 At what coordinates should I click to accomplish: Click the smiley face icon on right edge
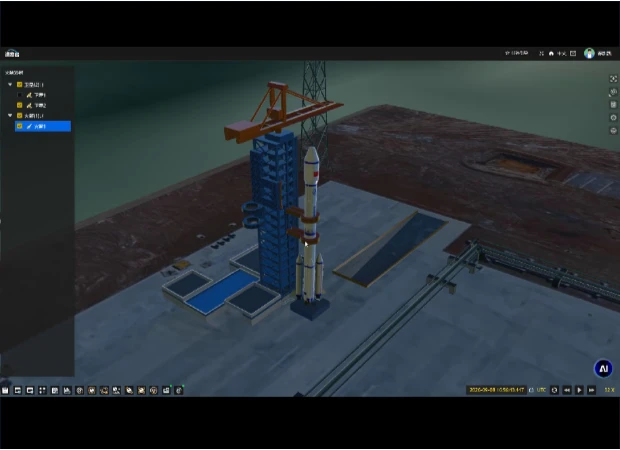[x=613, y=131]
